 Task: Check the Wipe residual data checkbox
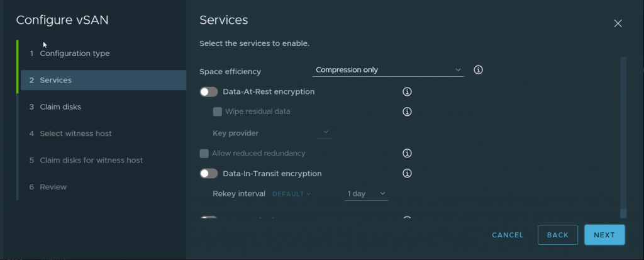(x=218, y=112)
